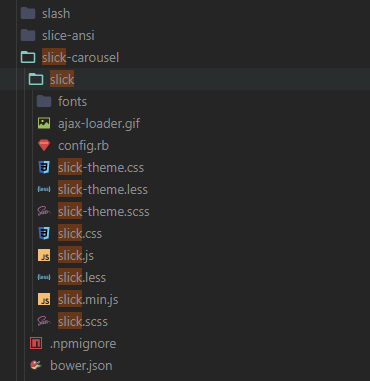Click the Ruby gem icon for config.rb
Viewport: 370px width, 381px height.
(44, 145)
